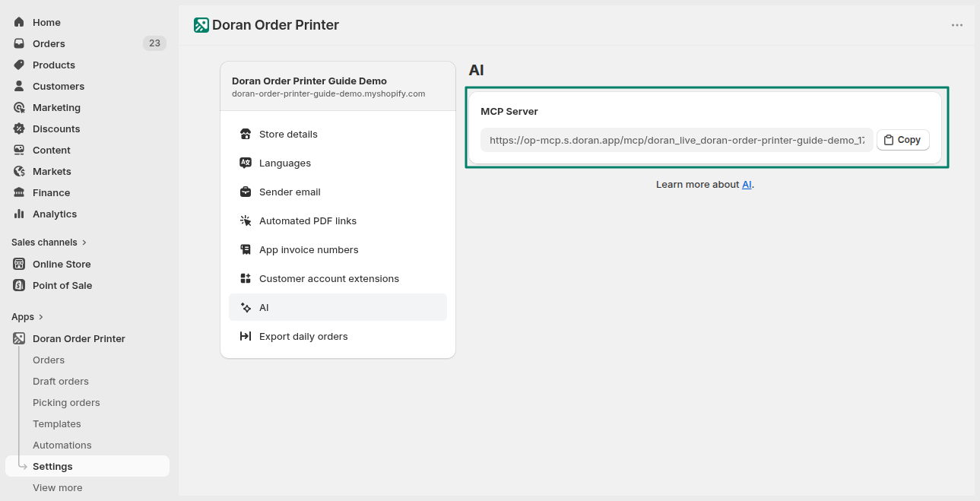Viewport: 980px width, 501px height.
Task: Open Languages settings
Action: [338, 163]
